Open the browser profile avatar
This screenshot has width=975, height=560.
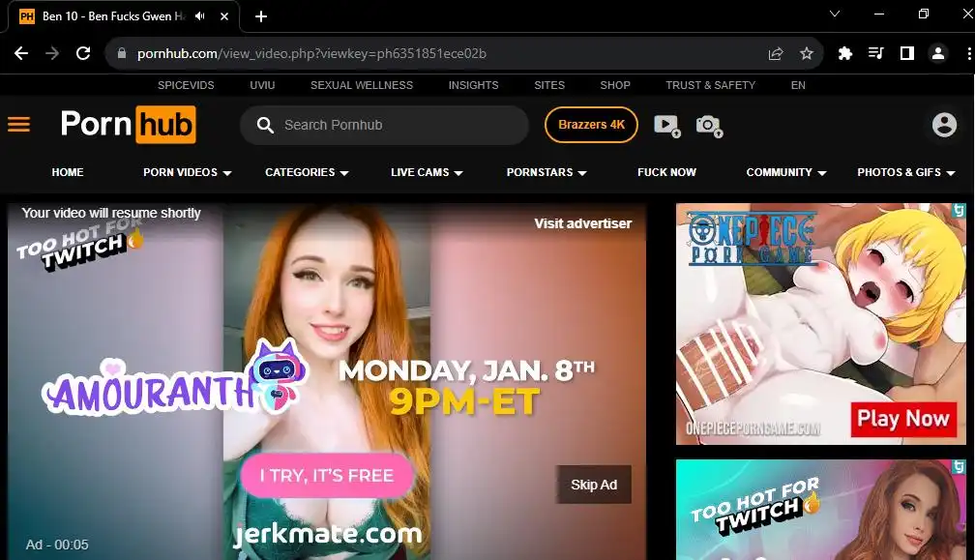click(938, 53)
